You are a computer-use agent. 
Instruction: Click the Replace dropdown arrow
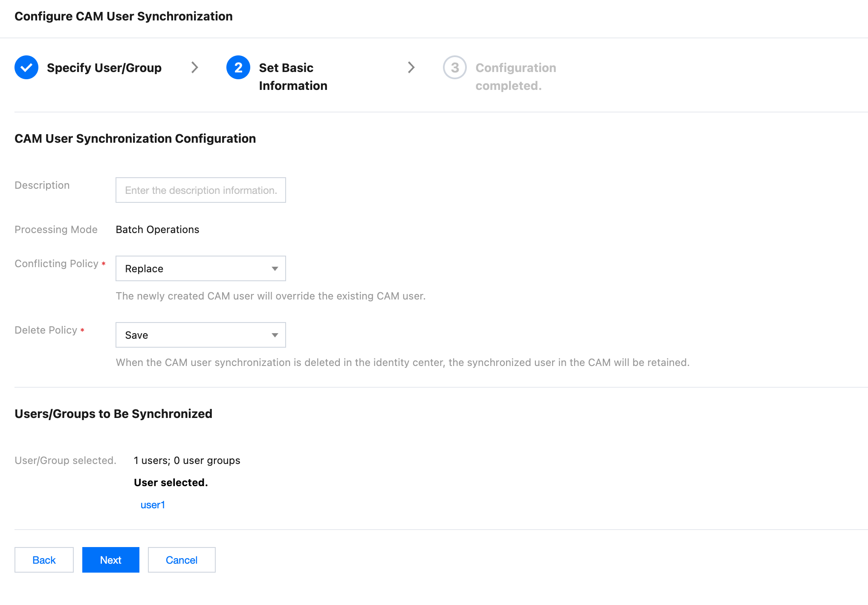coord(275,269)
